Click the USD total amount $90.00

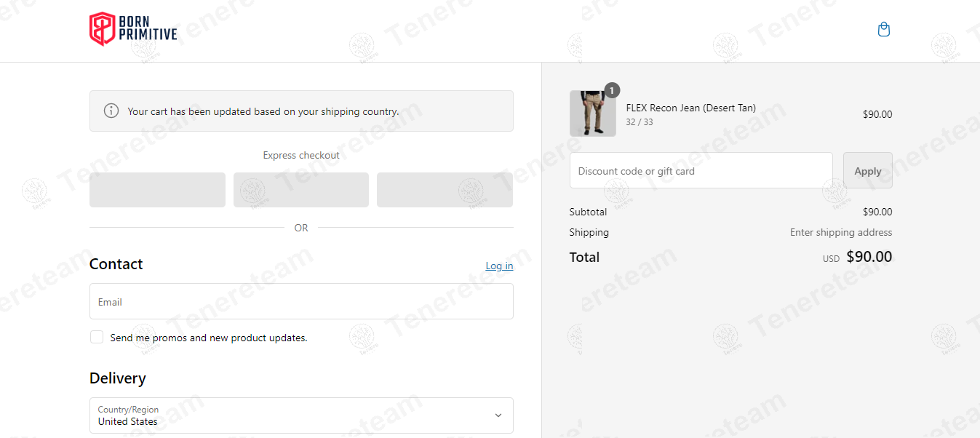[869, 257]
